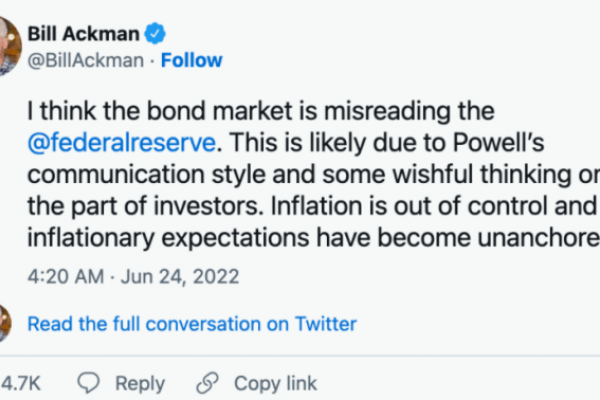Click the 4.7K like count

pyautogui.click(x=19, y=383)
